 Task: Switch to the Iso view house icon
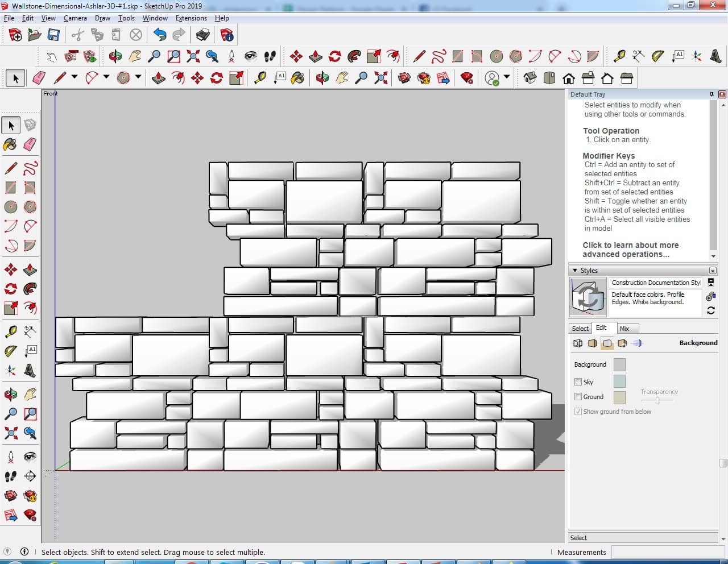[530, 78]
